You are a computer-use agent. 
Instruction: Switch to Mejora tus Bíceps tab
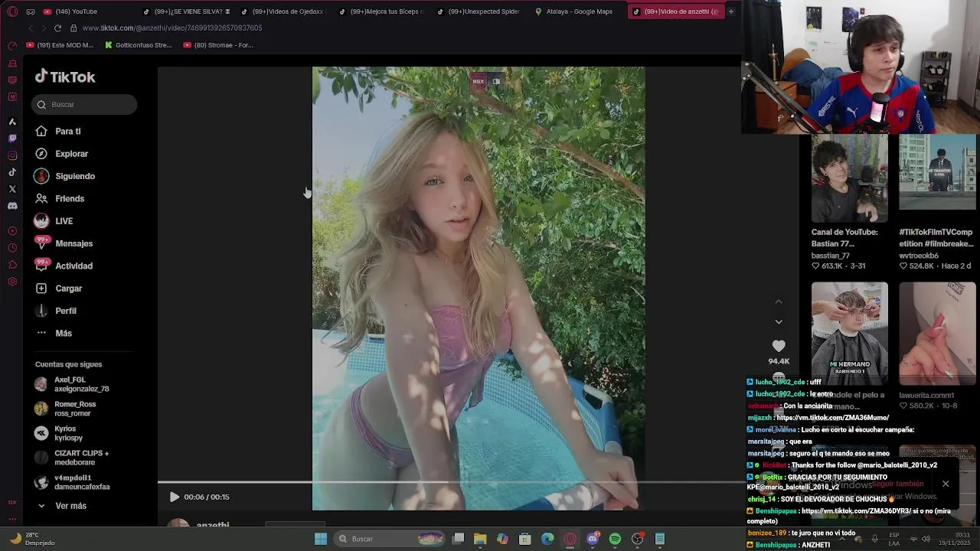[381, 11]
